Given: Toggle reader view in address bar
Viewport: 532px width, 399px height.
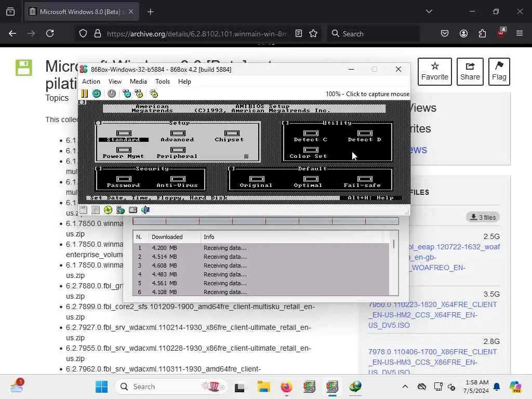Looking at the screenshot, I should point(299,33).
